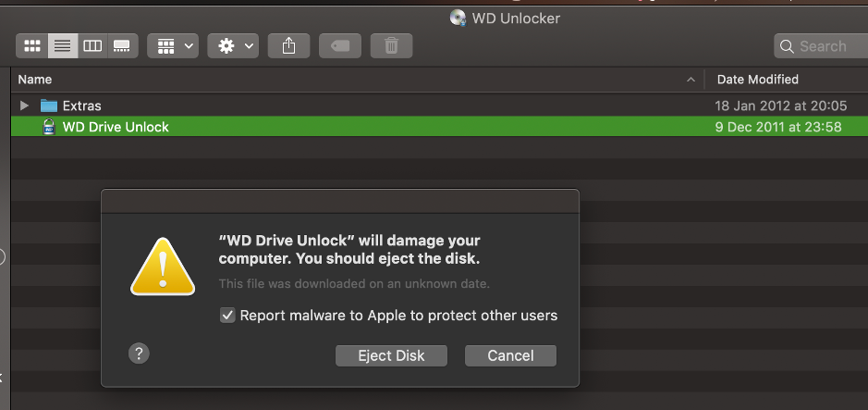Switch to gallery view

click(121, 45)
